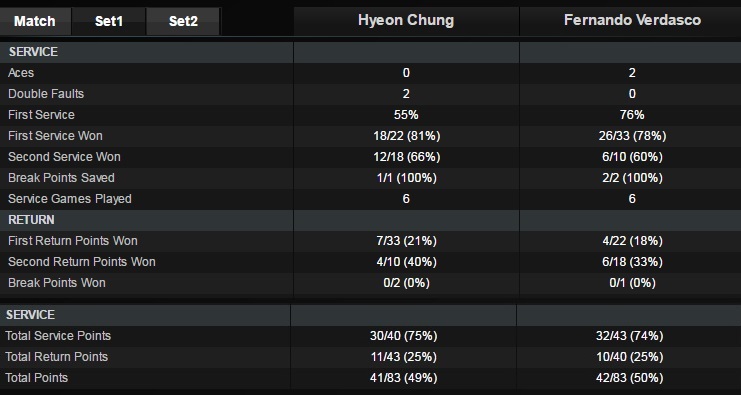Click Chung's 18/22 (81%) first service value
The width and height of the screenshot is (741, 395).
click(406, 136)
